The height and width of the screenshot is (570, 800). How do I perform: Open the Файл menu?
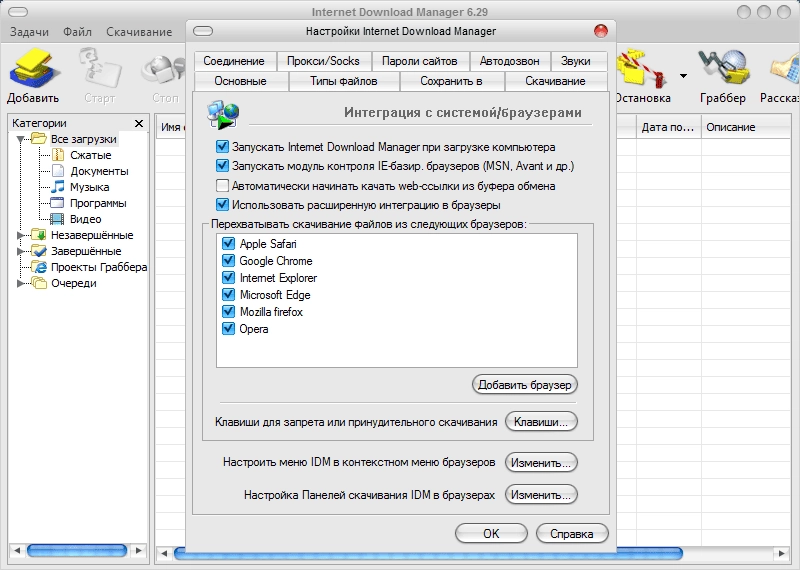(78, 32)
